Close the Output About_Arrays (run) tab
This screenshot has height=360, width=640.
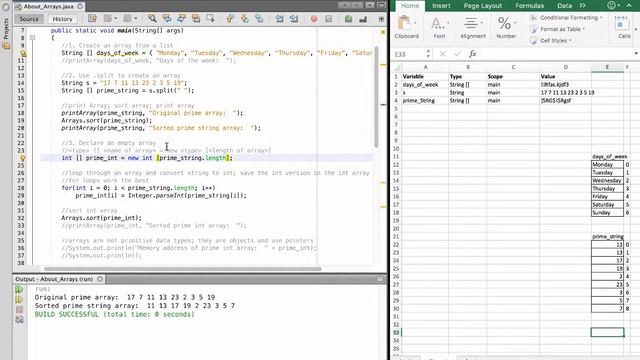[100, 279]
